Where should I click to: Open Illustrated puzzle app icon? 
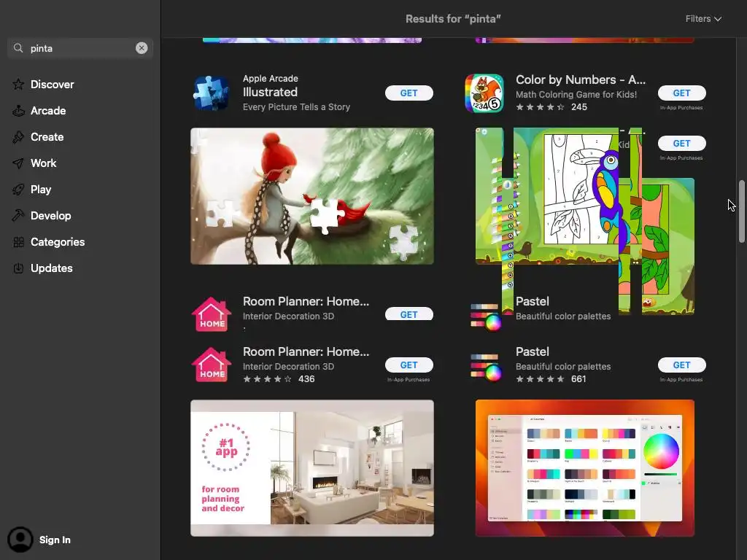point(211,93)
